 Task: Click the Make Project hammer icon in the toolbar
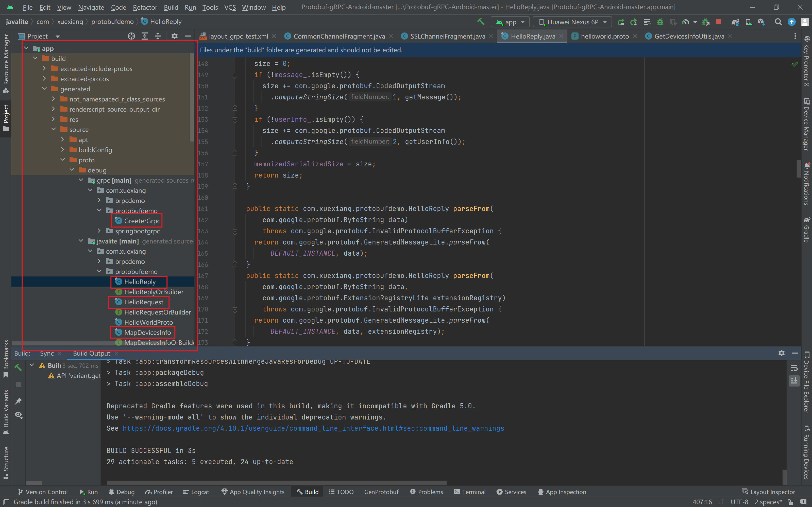point(481,22)
